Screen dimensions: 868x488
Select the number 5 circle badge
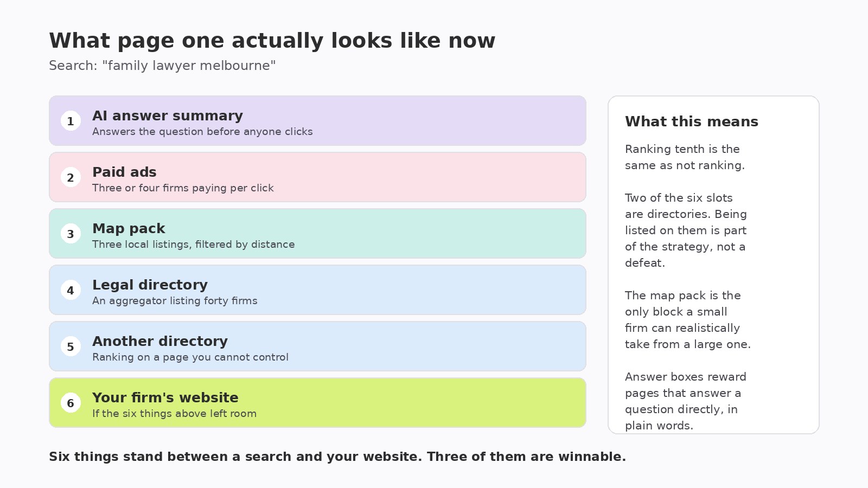point(71,346)
